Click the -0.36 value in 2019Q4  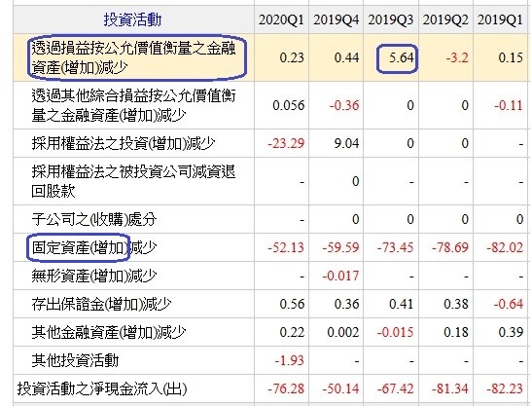(x=344, y=105)
